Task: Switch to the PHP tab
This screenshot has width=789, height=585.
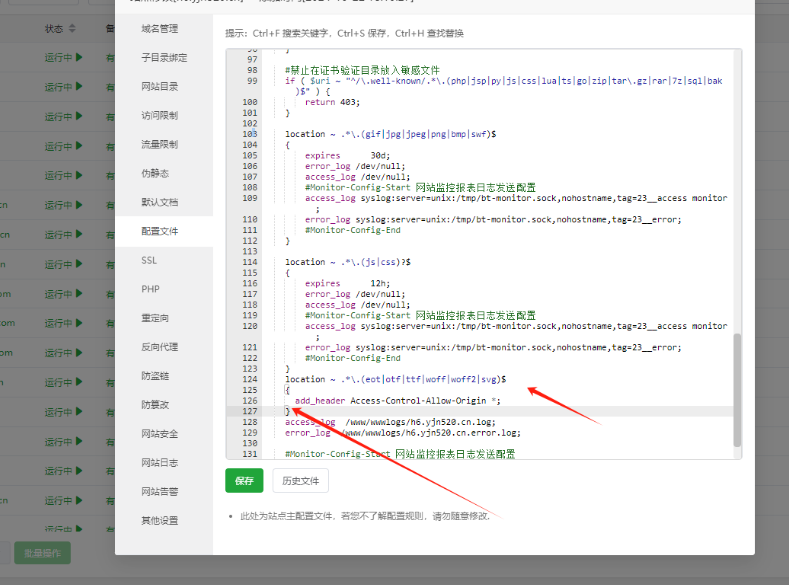Action: [x=150, y=289]
